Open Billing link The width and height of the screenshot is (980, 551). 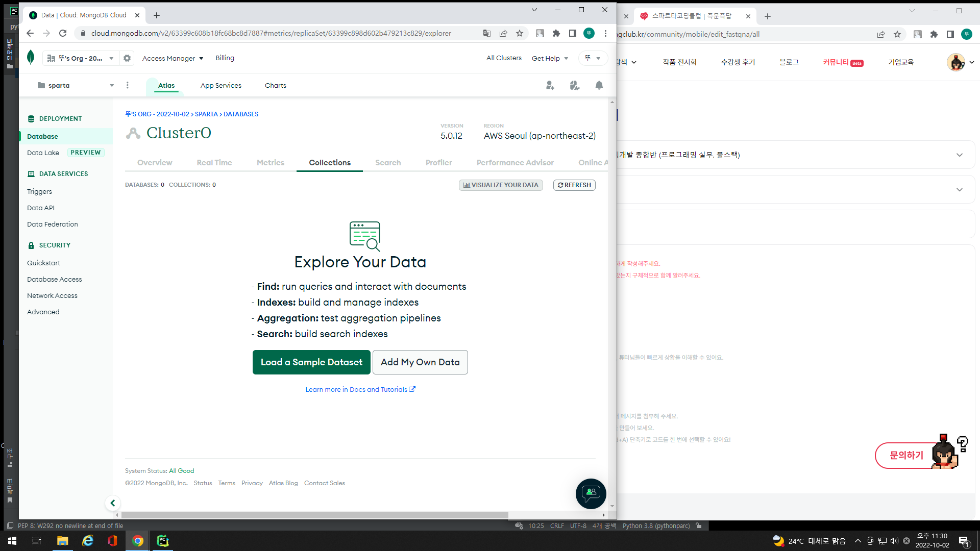[x=225, y=58]
